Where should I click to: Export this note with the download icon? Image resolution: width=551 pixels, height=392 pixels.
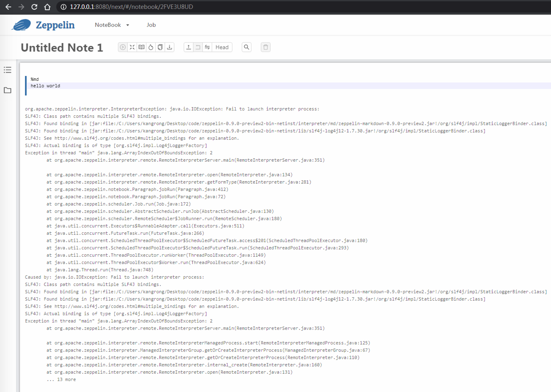pos(170,47)
